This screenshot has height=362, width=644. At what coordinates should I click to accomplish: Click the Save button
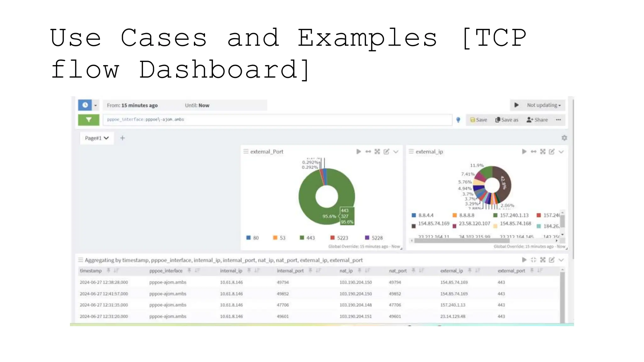pyautogui.click(x=479, y=120)
